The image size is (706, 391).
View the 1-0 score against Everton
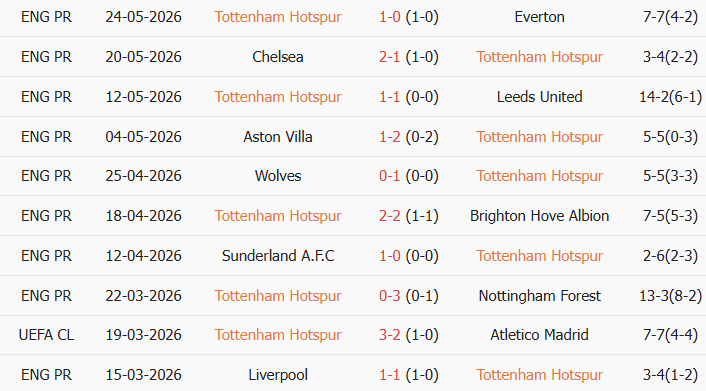click(x=389, y=17)
